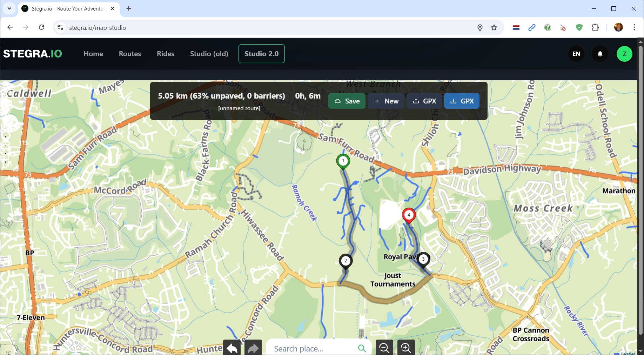Open the green Z user avatar menu

[x=624, y=54]
